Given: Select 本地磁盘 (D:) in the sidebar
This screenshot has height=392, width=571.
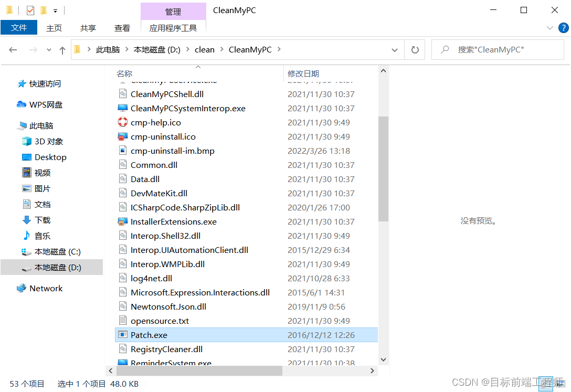Looking at the screenshot, I should pyautogui.click(x=52, y=268).
